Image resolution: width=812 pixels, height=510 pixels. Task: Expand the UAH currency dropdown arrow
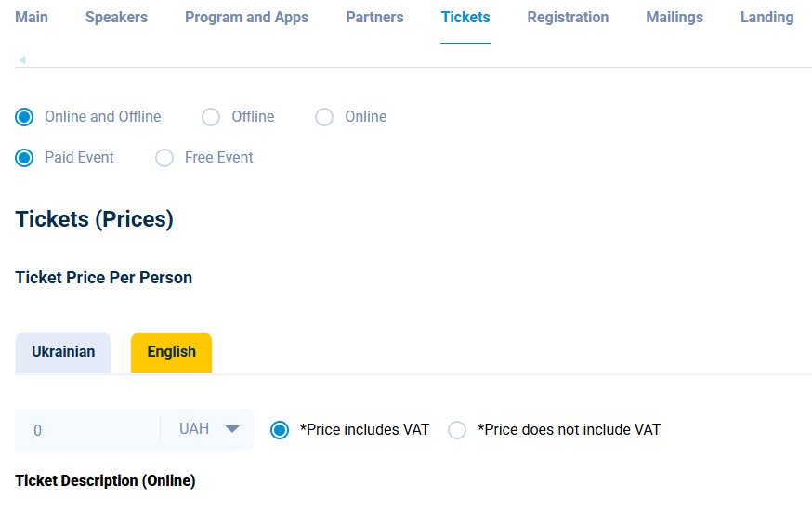point(232,429)
